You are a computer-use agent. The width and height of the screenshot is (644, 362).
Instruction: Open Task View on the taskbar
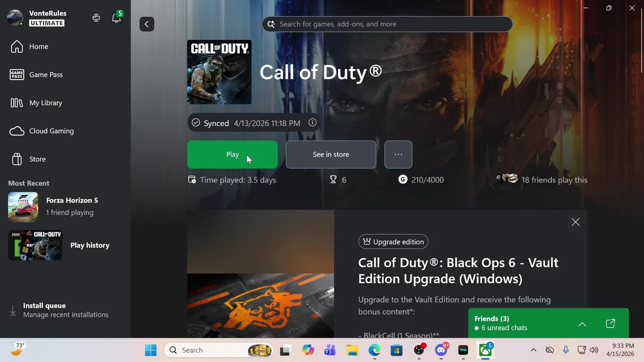(285, 350)
